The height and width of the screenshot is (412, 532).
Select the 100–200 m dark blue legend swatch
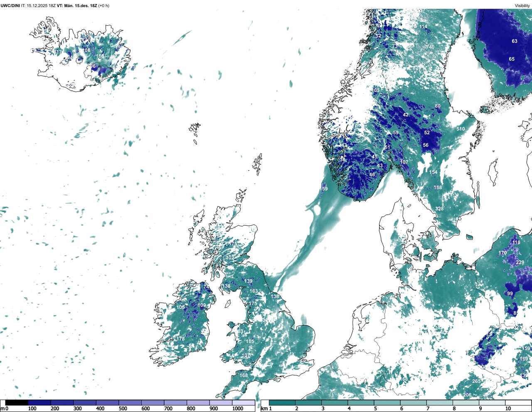tap(39, 402)
